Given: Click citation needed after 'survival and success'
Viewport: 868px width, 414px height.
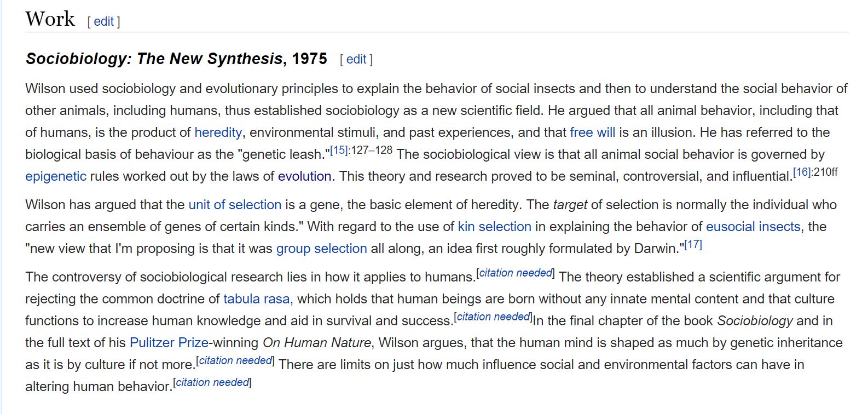Looking at the screenshot, I should pyautogui.click(x=493, y=317).
